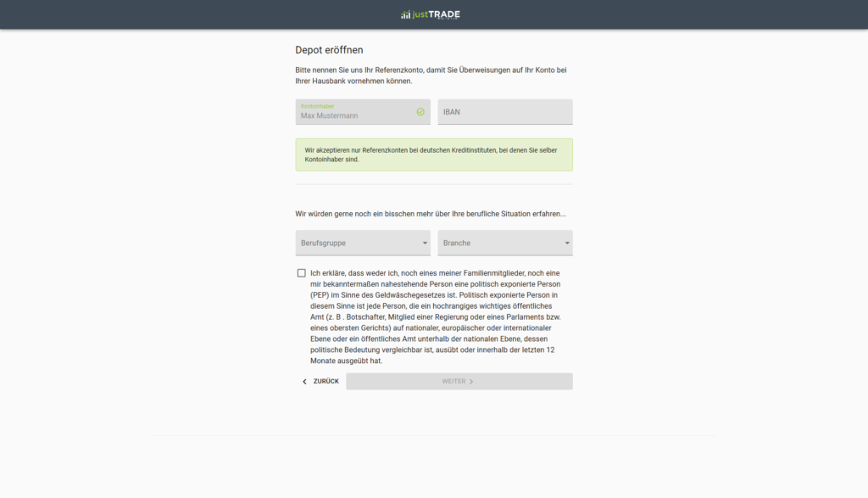This screenshot has width=868, height=498.
Task: Go back using the ZURÜCK button
Action: click(x=320, y=381)
